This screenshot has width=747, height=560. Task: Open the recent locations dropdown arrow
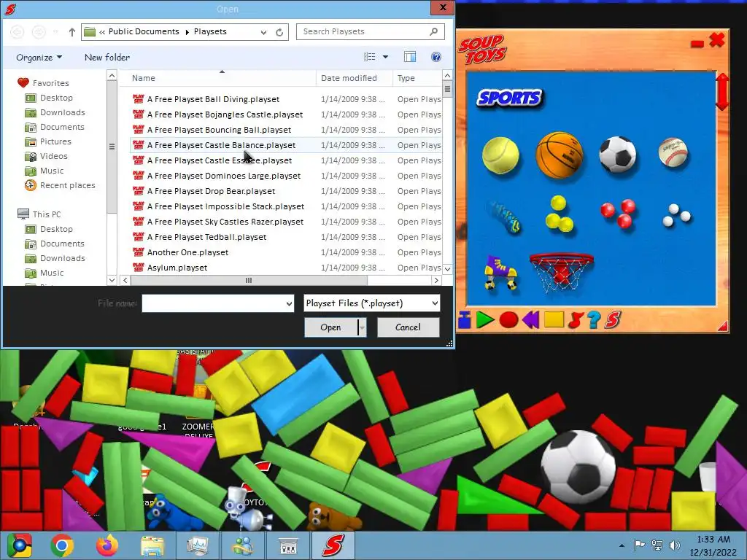55,32
